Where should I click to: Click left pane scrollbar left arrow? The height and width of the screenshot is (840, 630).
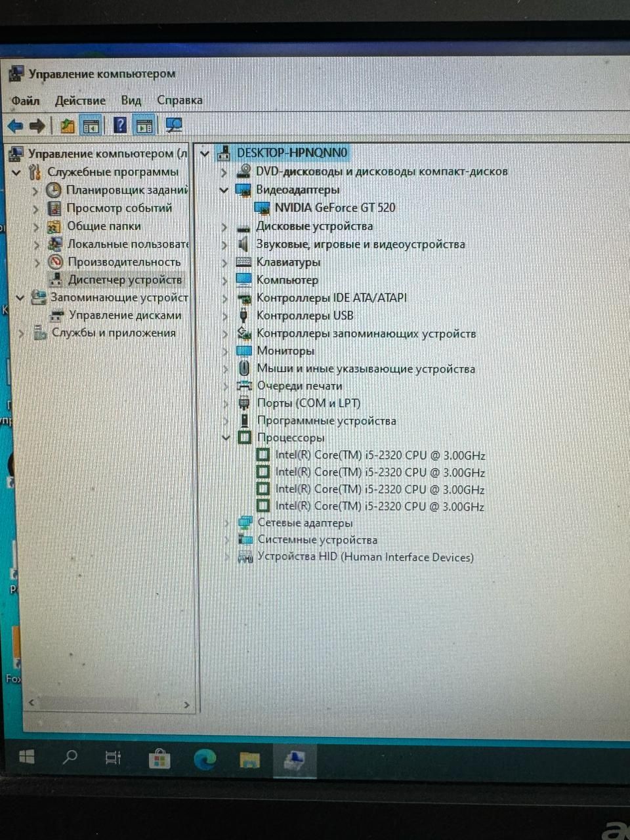31,703
